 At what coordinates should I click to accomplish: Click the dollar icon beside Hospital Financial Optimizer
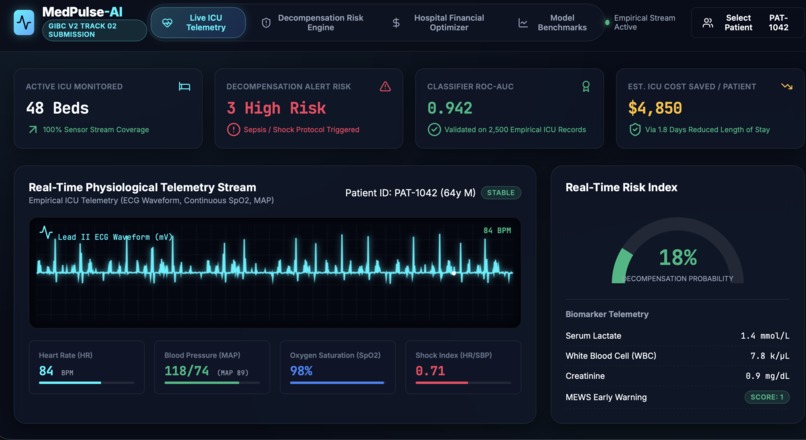point(396,23)
